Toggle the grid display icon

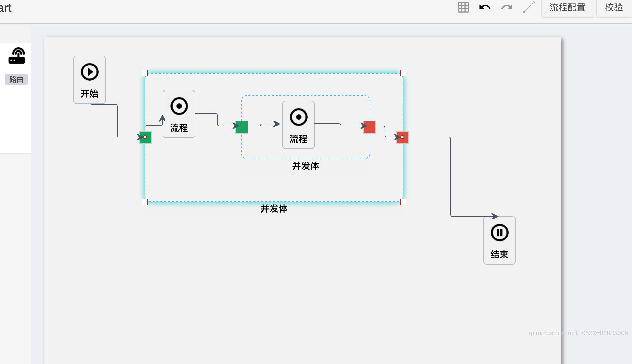(x=463, y=7)
